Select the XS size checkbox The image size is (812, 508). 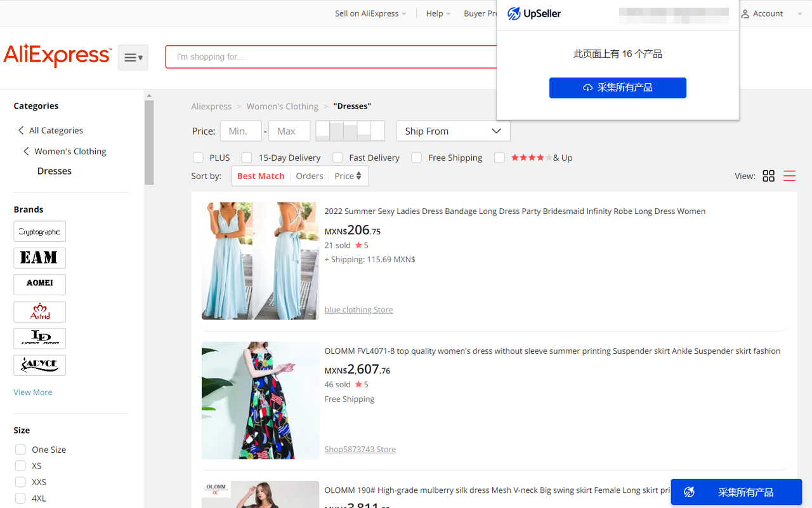point(20,465)
